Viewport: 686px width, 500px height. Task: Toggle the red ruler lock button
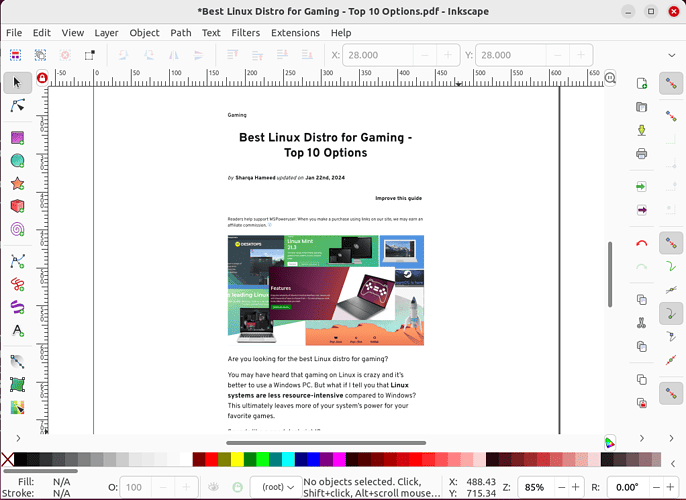click(42, 78)
